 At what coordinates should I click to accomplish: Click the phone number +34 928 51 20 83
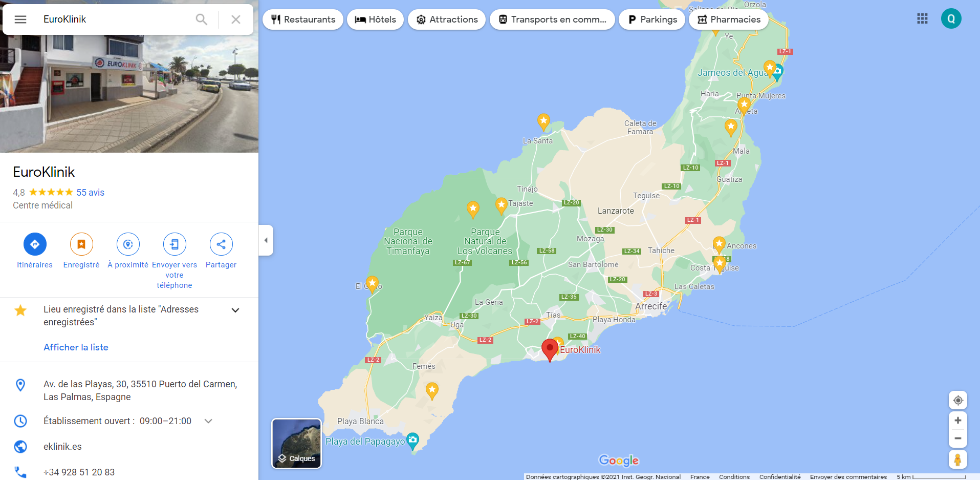[79, 472]
